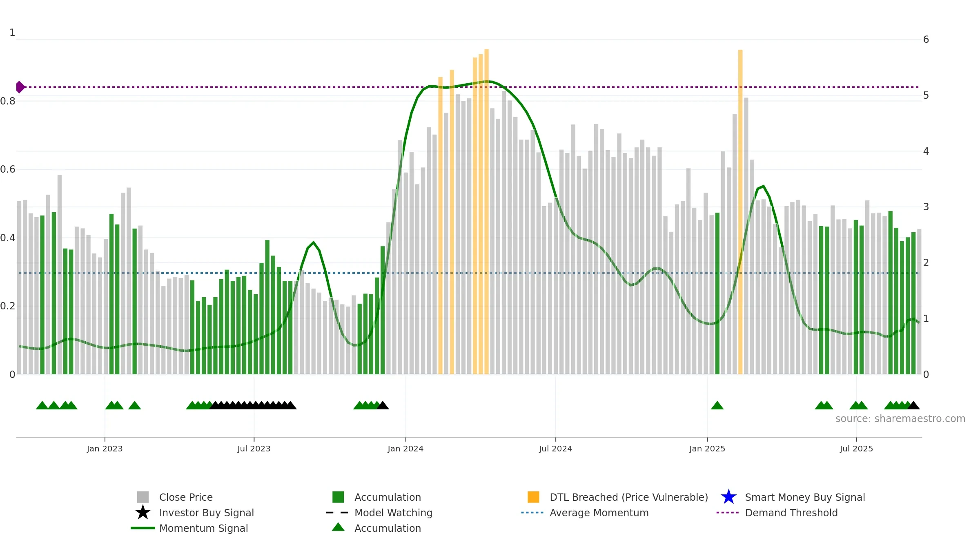The height and width of the screenshot is (551, 980).
Task: Click the tallest orange bar near Feb 2025
Action: click(x=740, y=212)
